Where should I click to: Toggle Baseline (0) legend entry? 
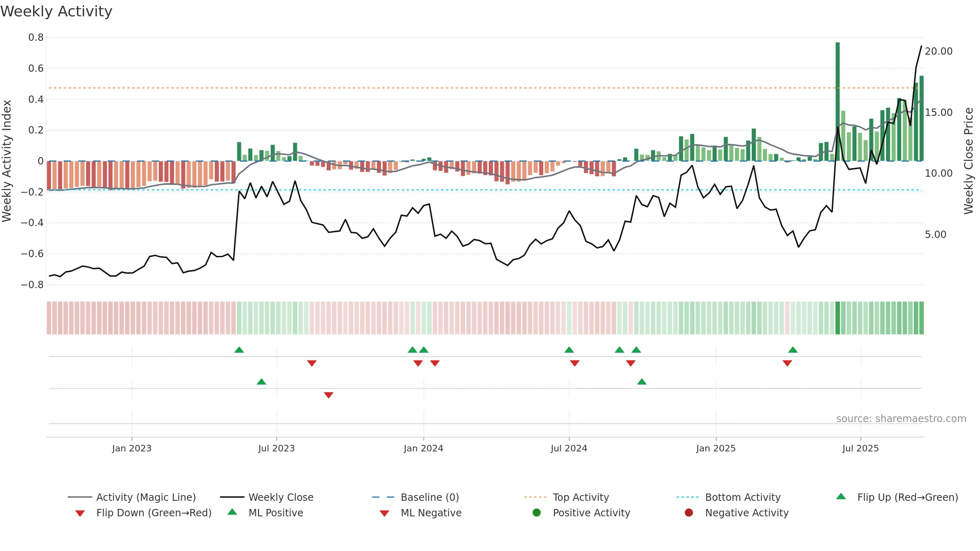pos(416,497)
